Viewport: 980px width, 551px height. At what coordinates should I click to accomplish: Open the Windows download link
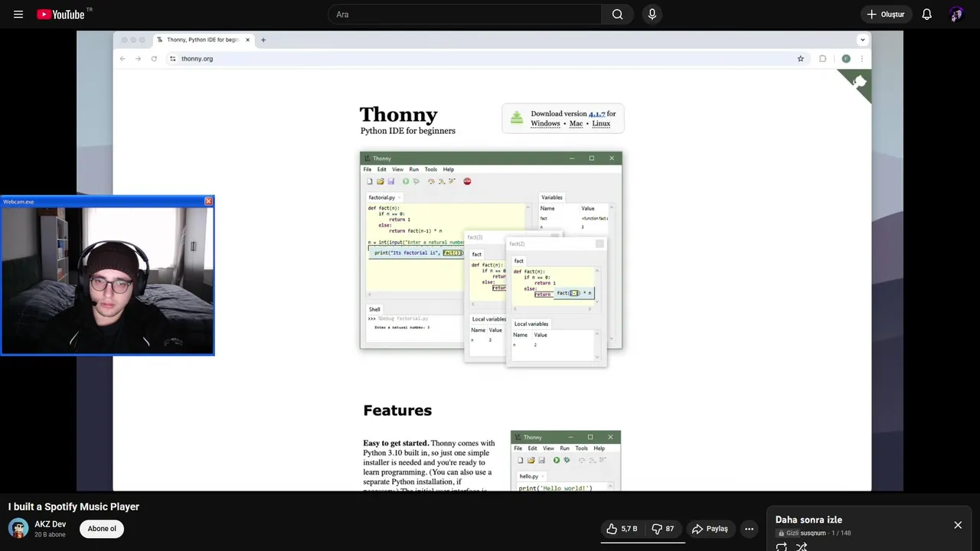click(x=545, y=123)
